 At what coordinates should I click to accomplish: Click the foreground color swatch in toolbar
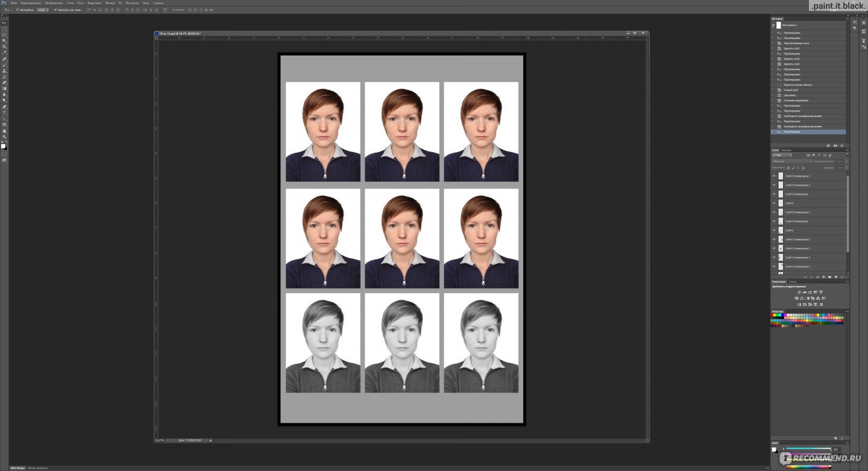coord(3,145)
